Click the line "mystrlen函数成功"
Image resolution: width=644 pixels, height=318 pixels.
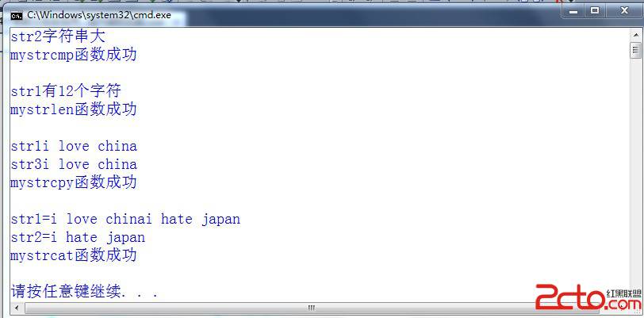tap(74, 109)
